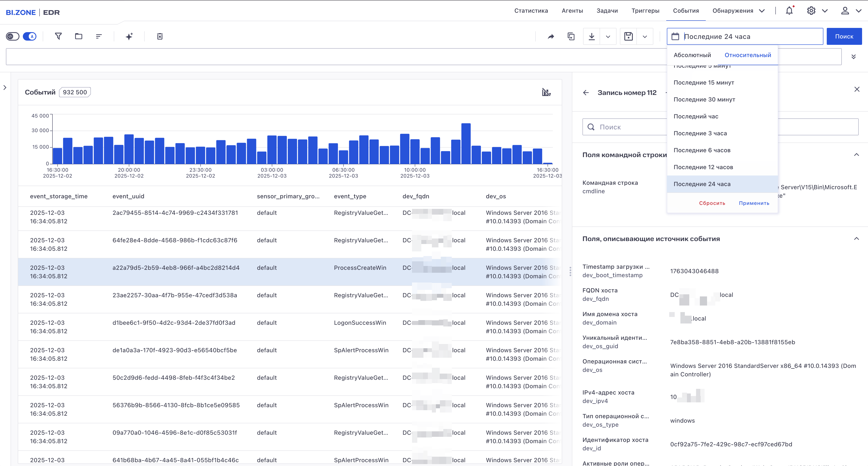Switch to the 'Абсолютный' tab
The image size is (868, 466).
point(692,55)
